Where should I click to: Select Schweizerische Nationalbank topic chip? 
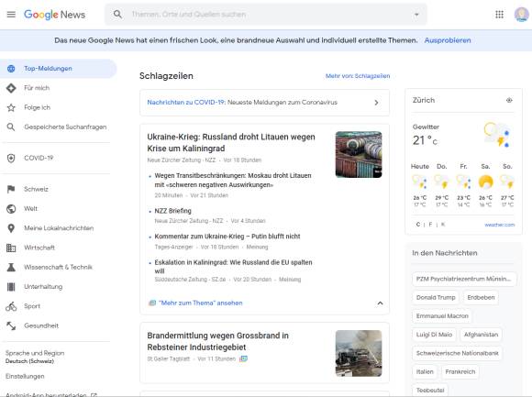pos(458,353)
